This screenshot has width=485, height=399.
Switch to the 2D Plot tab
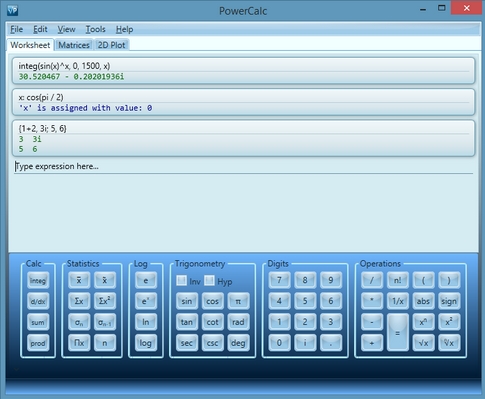(x=111, y=45)
